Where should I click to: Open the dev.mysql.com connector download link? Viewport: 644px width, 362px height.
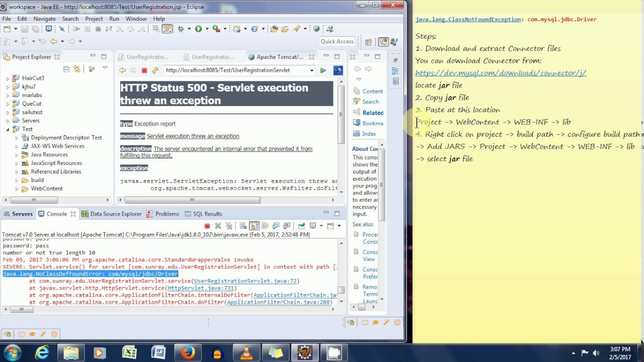(501, 73)
